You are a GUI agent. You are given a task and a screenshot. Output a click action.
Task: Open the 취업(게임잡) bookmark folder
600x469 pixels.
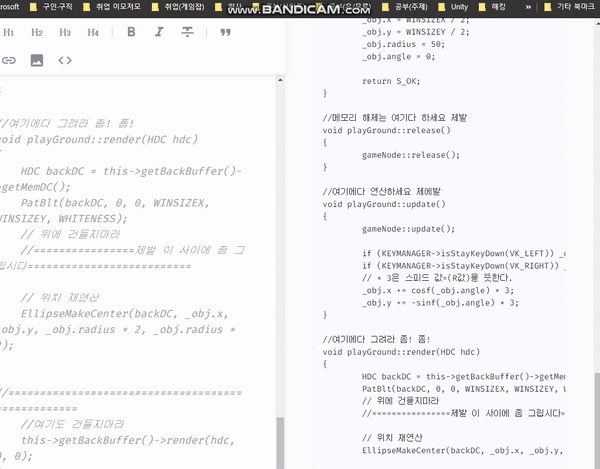click(178, 7)
